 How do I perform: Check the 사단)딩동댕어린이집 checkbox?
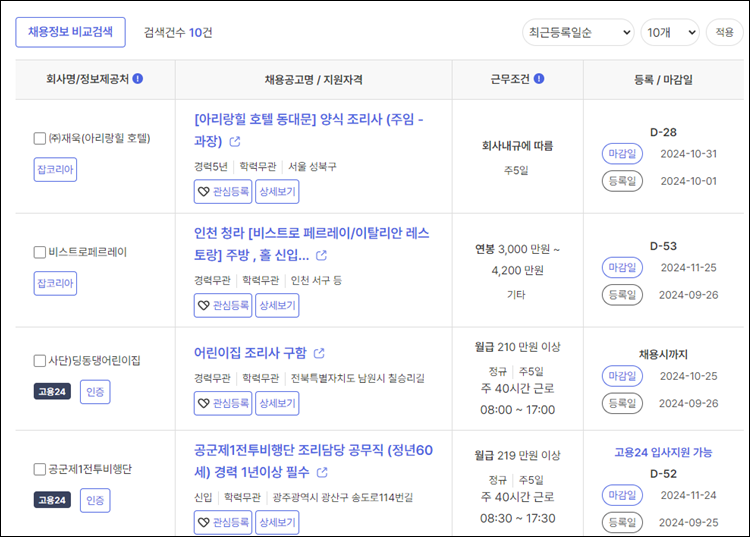tap(40, 361)
